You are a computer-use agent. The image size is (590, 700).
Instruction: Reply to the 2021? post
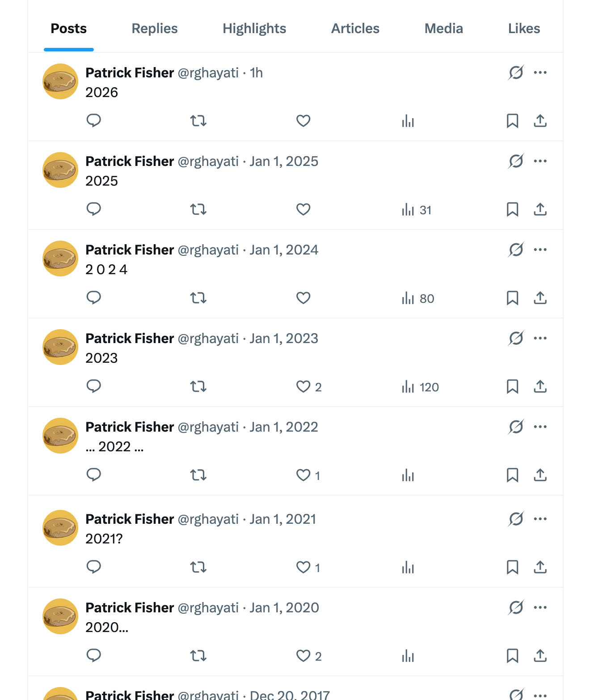point(94,567)
